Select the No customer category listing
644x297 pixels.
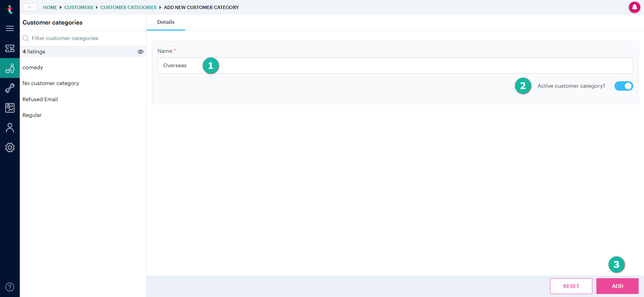[x=83, y=83]
